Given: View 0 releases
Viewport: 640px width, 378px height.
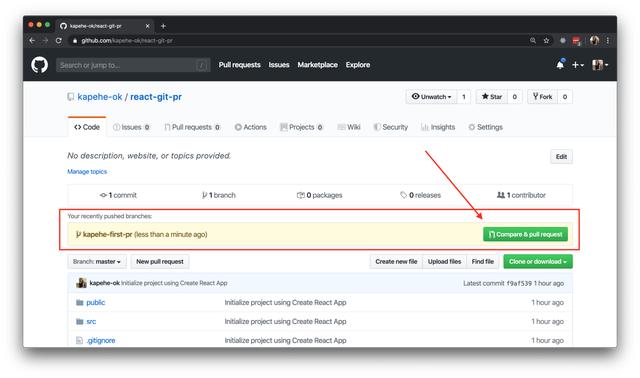Looking at the screenshot, I should point(420,195).
